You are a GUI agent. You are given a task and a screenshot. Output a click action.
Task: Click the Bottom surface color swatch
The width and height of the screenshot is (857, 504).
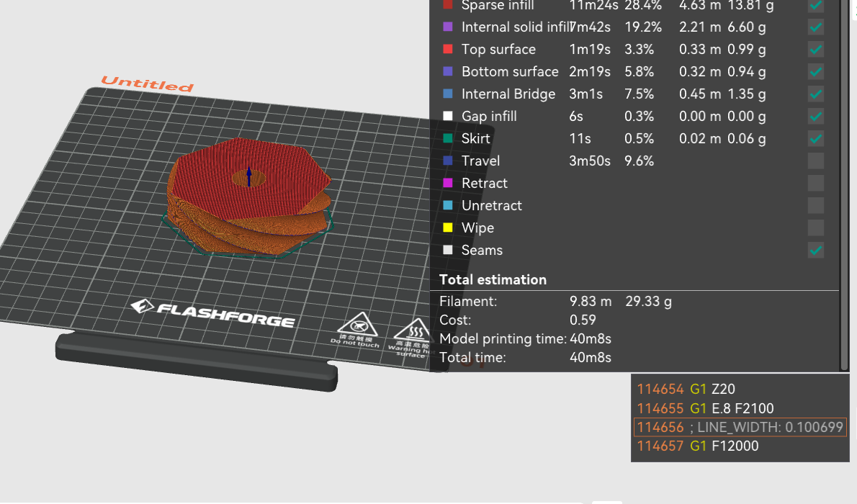point(448,71)
